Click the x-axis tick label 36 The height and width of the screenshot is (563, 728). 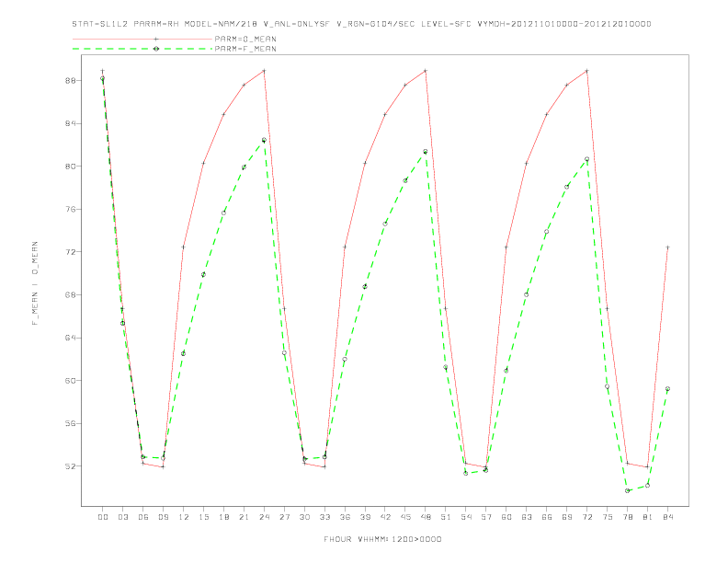pyautogui.click(x=345, y=517)
